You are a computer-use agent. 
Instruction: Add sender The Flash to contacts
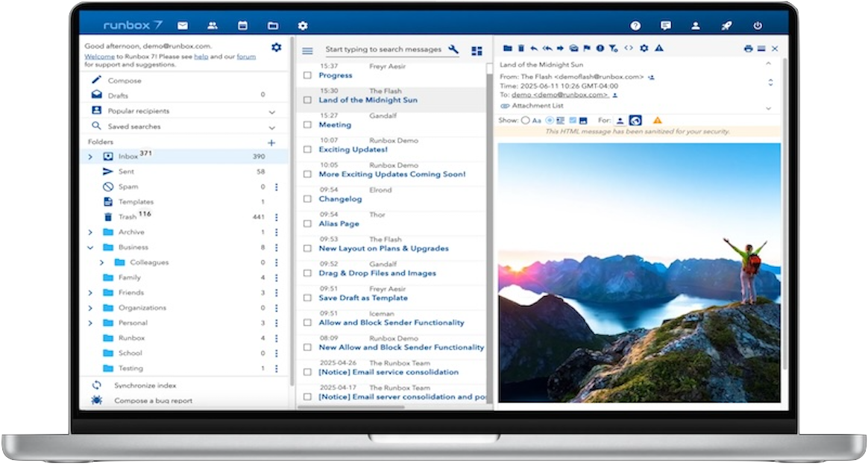pyautogui.click(x=652, y=77)
